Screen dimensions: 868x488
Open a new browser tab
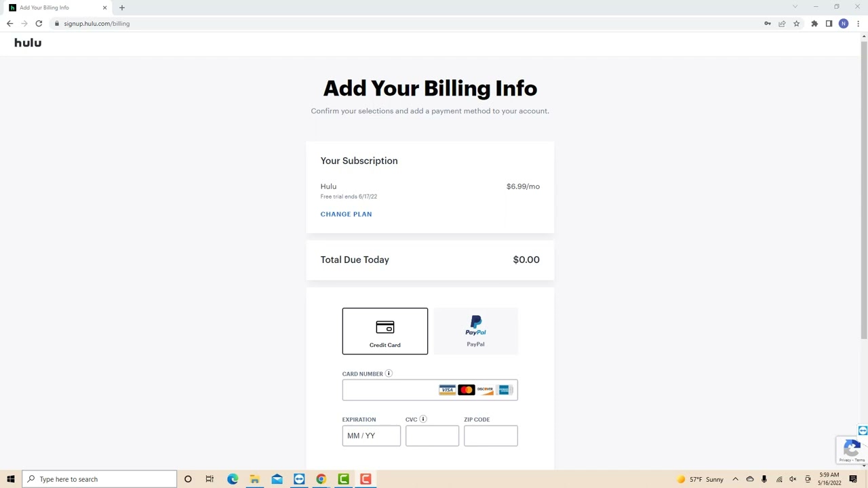(x=122, y=7)
